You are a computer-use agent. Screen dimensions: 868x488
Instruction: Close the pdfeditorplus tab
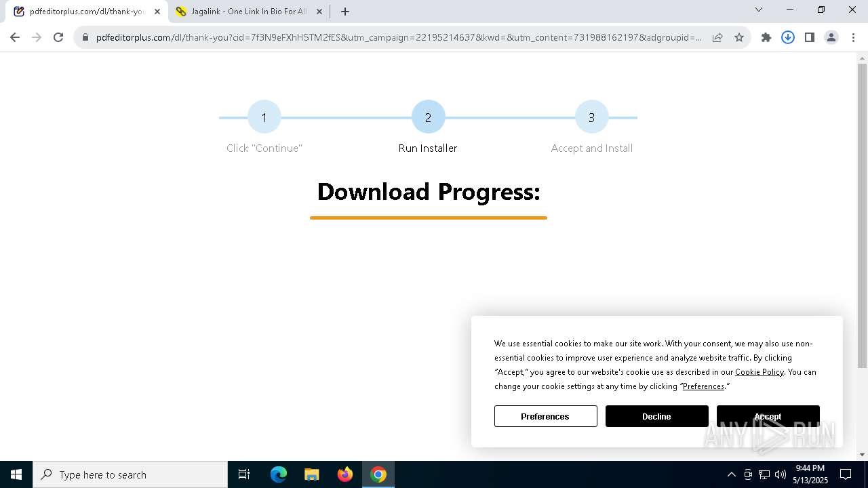pyautogui.click(x=157, y=12)
